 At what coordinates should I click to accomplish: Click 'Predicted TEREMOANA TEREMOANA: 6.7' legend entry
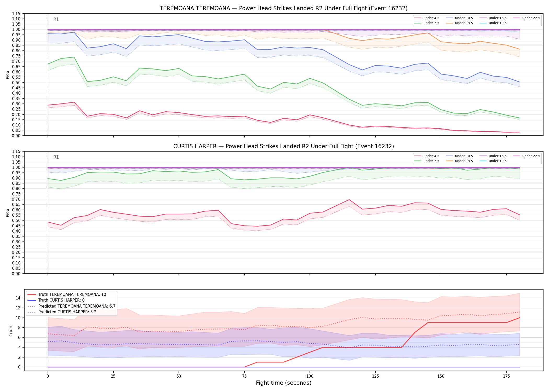point(71,306)
